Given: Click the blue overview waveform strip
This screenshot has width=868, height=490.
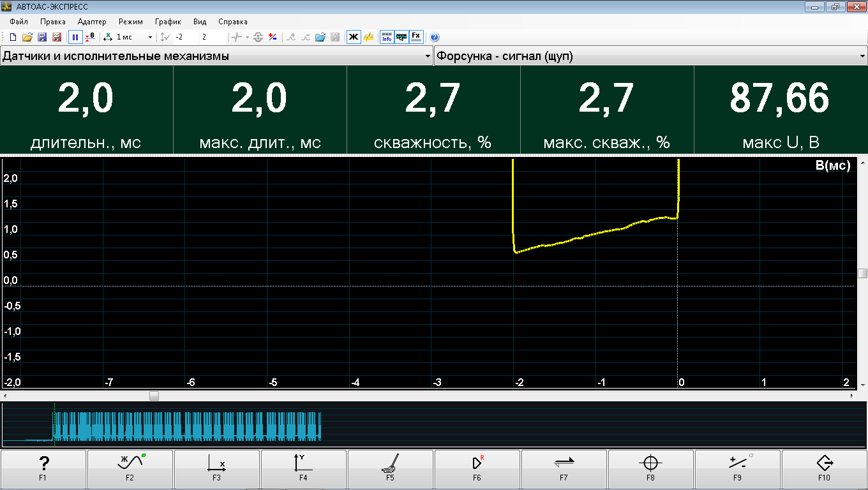Looking at the screenshot, I should (x=186, y=426).
